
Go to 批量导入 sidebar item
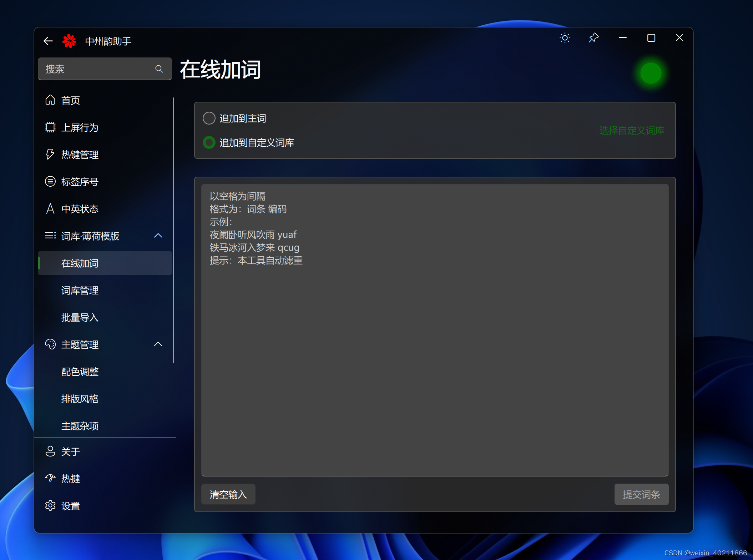click(x=80, y=317)
